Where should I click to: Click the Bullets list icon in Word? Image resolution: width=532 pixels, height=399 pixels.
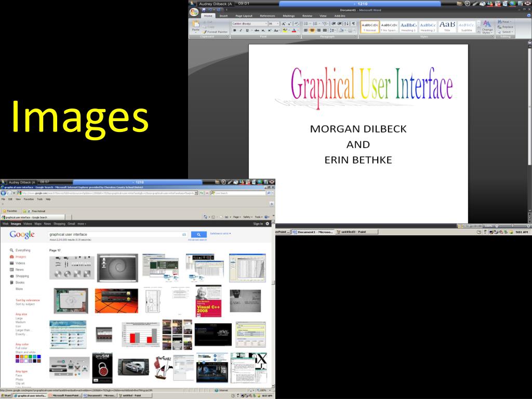(x=307, y=24)
